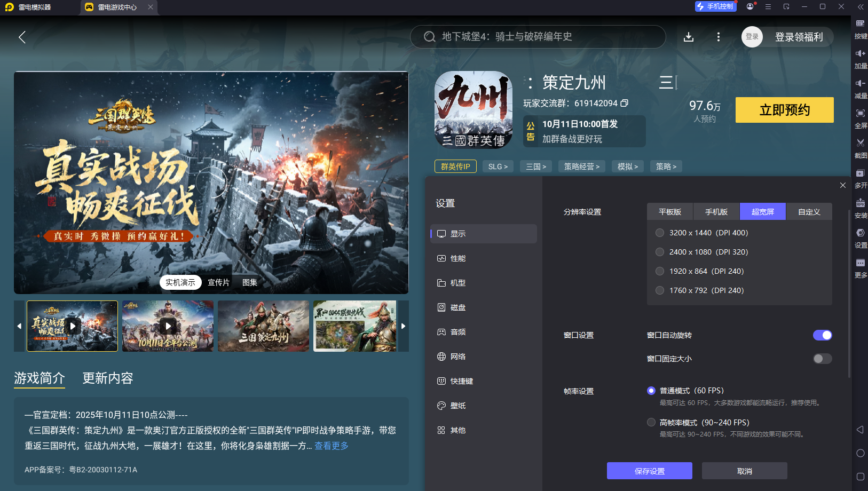This screenshot has height=491, width=868.
Task: Open the key mapping (按键) icon
Action: point(860,23)
